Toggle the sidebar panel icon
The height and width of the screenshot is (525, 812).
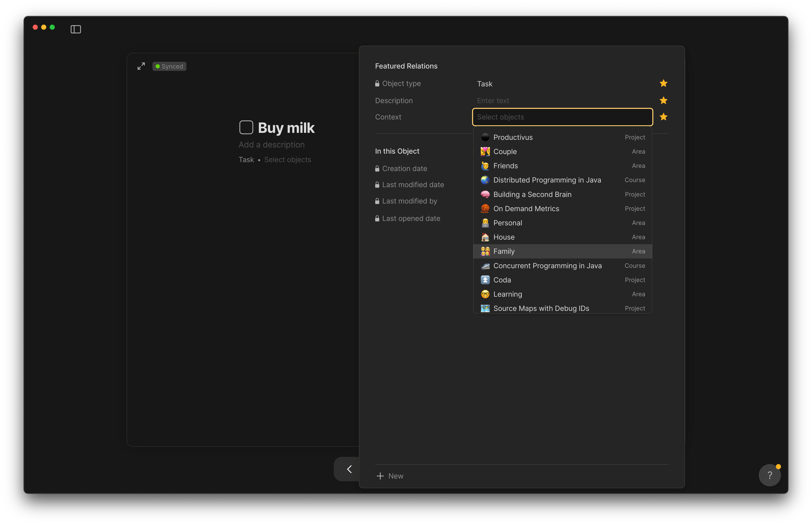76,29
